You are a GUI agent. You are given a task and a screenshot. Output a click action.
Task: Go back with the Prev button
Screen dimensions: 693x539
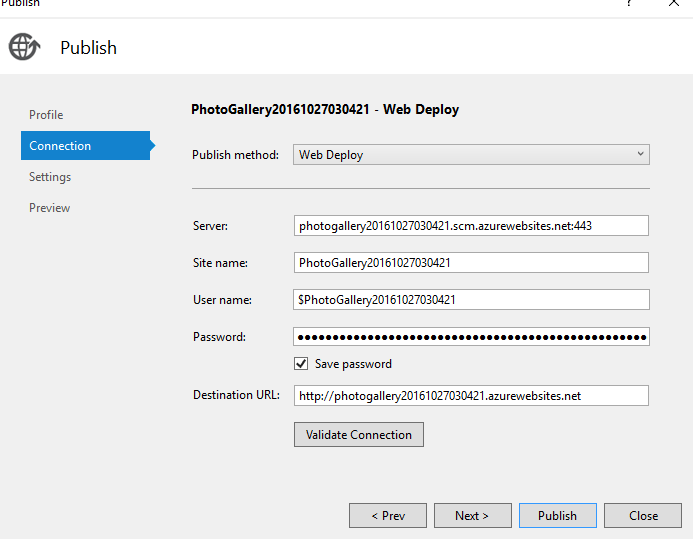point(388,516)
